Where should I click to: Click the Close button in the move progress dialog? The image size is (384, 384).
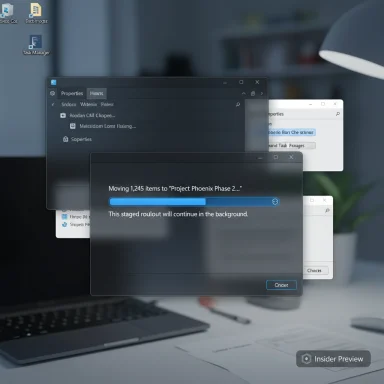tap(281, 285)
